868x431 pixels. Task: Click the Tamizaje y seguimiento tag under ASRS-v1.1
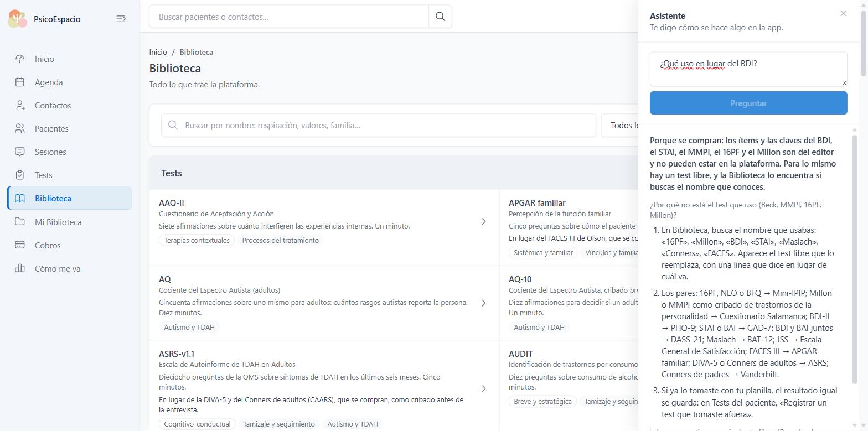[x=279, y=424]
